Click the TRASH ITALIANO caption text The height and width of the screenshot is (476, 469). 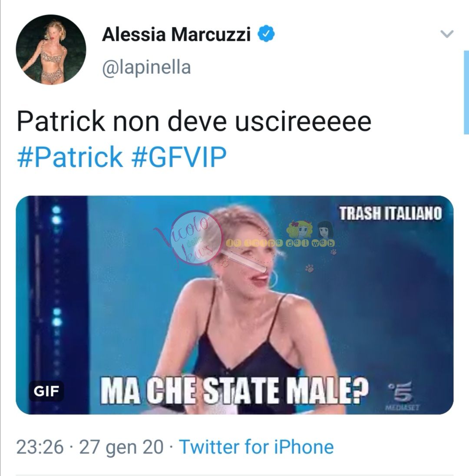click(x=391, y=213)
